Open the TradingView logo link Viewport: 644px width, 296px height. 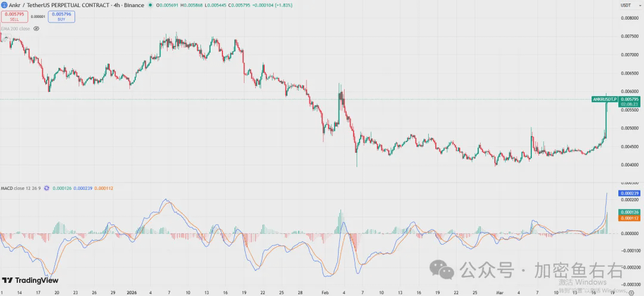[30, 280]
